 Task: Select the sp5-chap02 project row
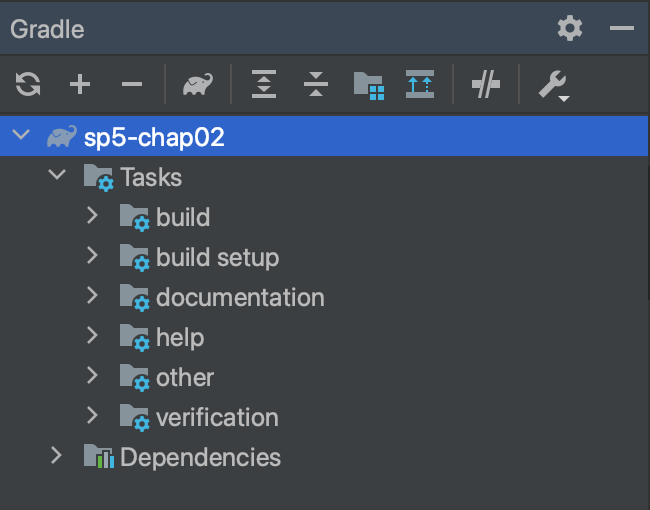[x=324, y=136]
